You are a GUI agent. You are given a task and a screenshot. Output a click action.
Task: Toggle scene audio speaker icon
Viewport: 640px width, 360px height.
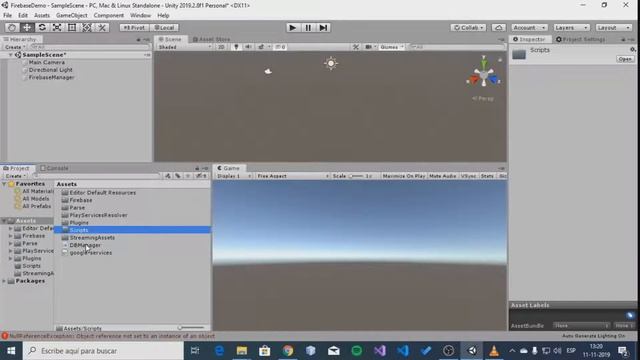pos(248,47)
